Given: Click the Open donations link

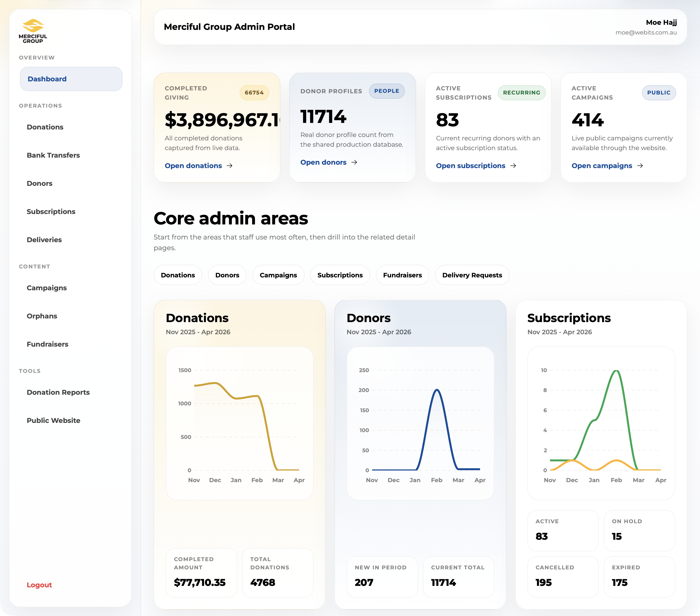Looking at the screenshot, I should (x=193, y=166).
